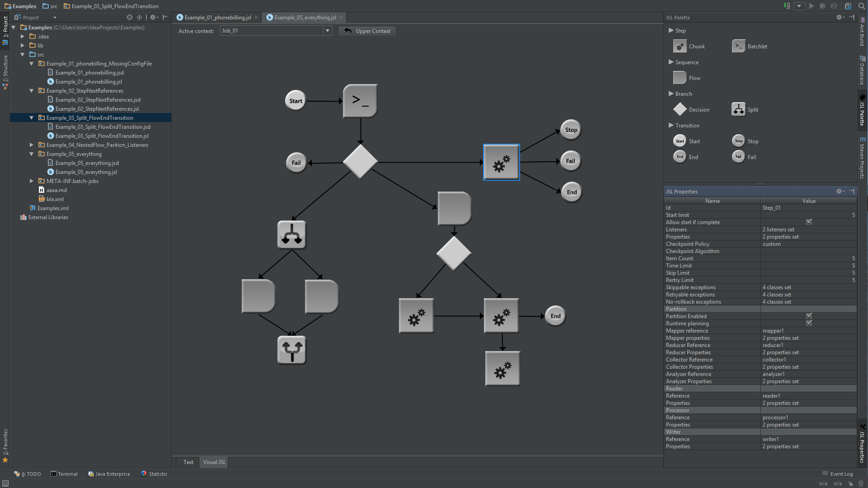Open the Event Log

(837, 474)
